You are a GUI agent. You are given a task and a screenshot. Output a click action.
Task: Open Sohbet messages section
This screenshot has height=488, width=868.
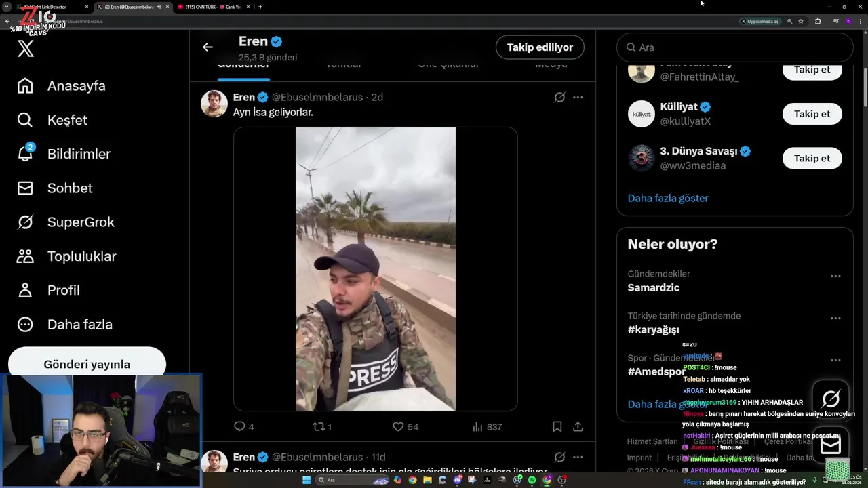pyautogui.click(x=55, y=188)
